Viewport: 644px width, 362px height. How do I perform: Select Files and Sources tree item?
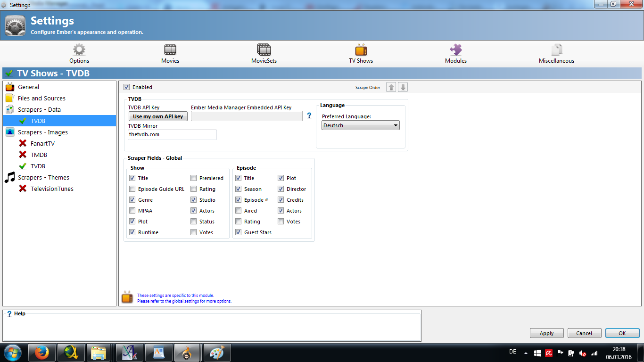click(x=41, y=98)
